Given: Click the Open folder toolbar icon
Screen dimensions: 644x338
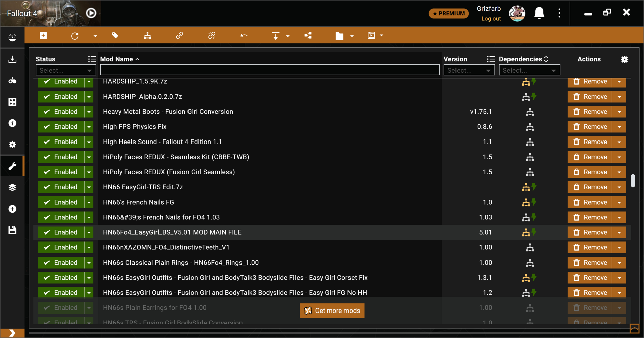Looking at the screenshot, I should point(339,36).
